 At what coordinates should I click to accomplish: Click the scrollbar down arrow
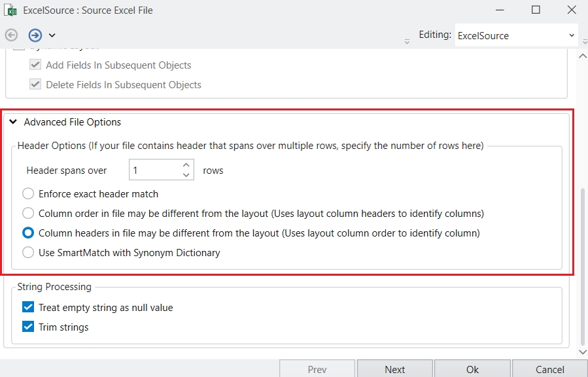coord(583,352)
